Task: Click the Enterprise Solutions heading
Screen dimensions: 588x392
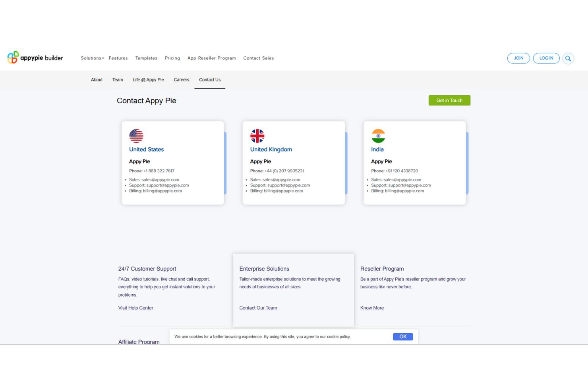Action: point(264,269)
